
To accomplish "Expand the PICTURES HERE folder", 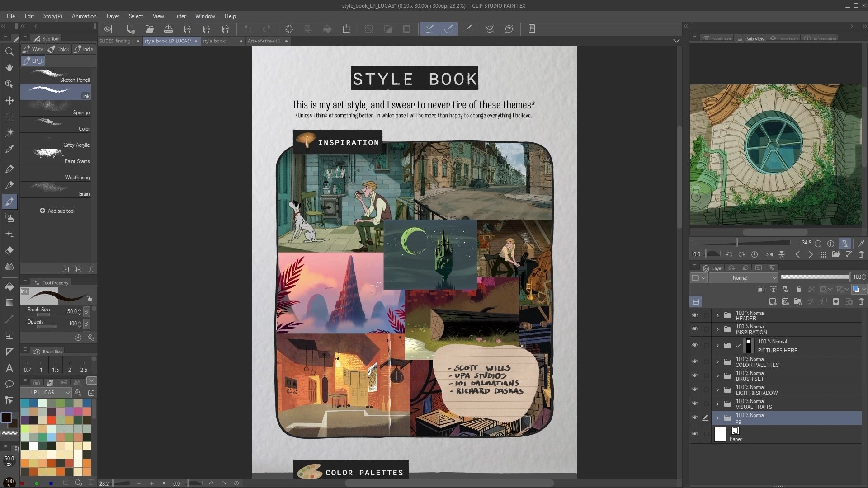I will [717, 346].
